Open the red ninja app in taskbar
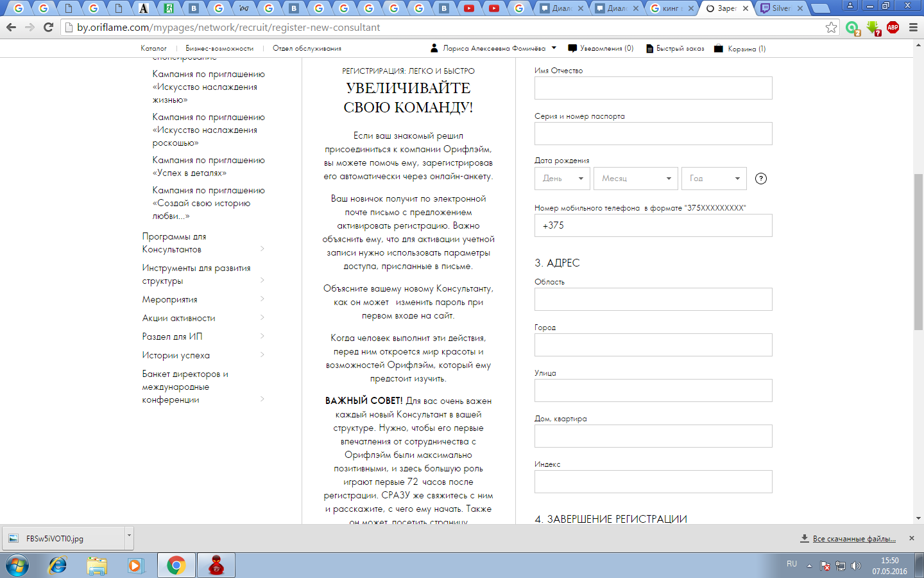 click(x=216, y=566)
